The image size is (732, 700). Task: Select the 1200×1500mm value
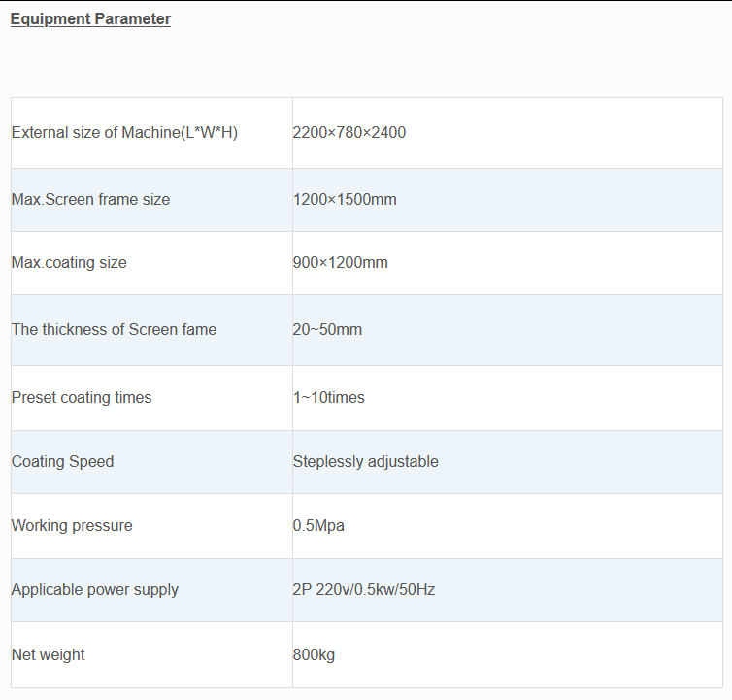(345, 199)
